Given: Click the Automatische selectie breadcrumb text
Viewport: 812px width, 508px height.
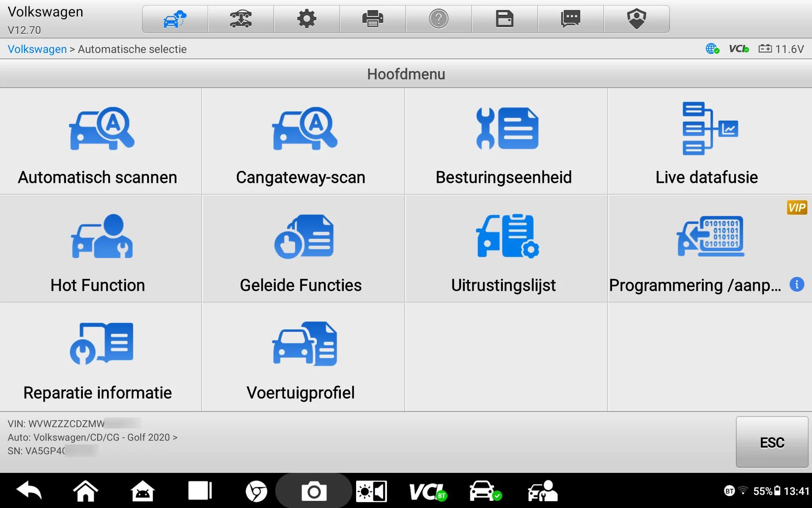Looking at the screenshot, I should (x=132, y=49).
